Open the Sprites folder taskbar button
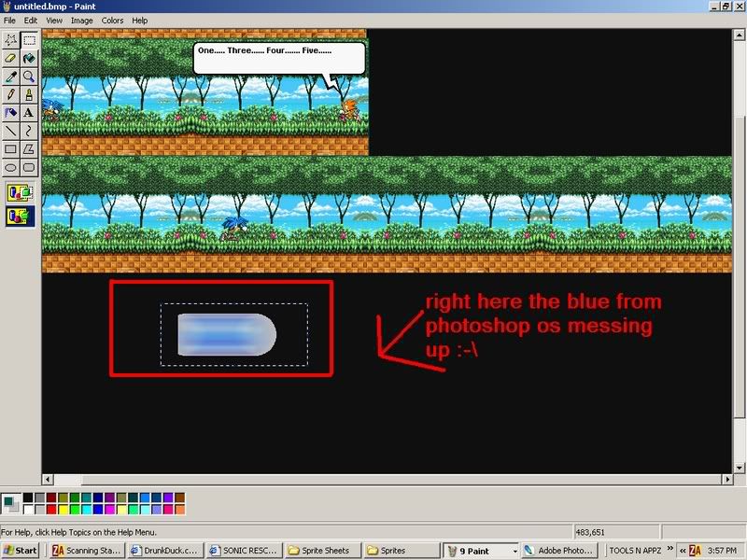 point(402,551)
